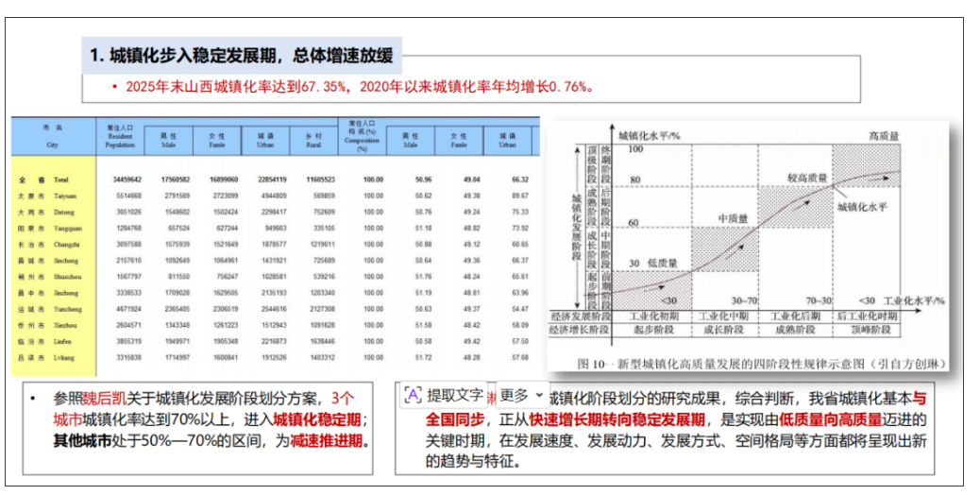Click the figure caption 图10
The image size is (980, 495).
click(x=761, y=364)
